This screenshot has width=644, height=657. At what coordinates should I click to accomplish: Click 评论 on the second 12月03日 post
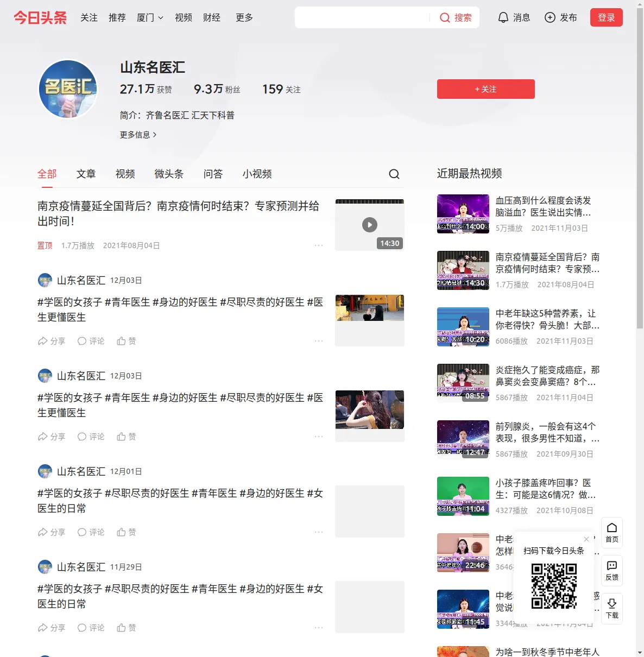[91, 437]
